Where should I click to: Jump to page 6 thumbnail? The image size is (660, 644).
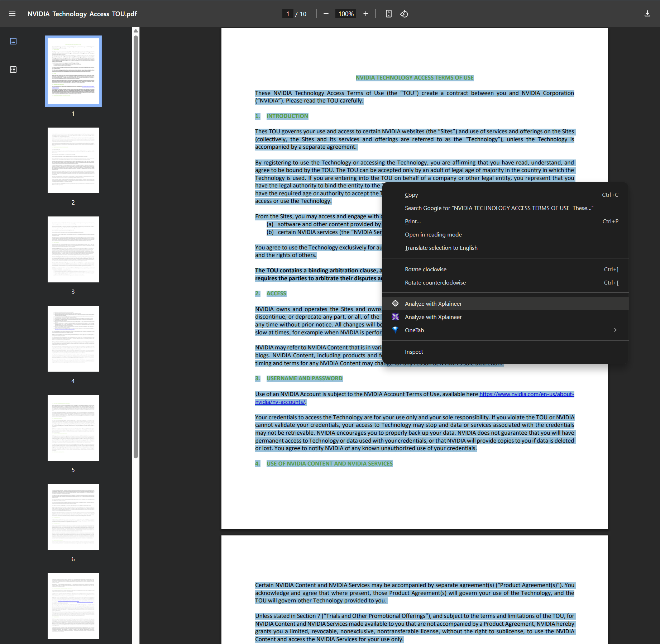[73, 517]
